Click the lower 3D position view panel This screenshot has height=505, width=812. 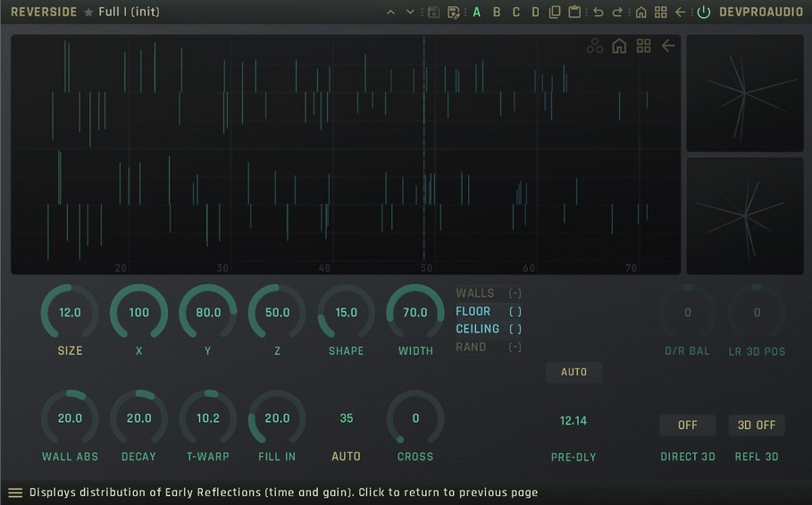[745, 216]
